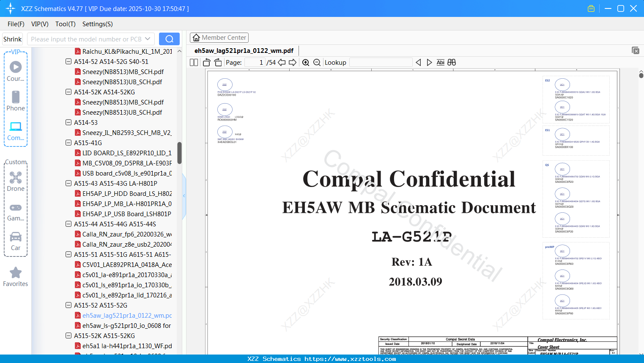Rotate the page clockwise
Image resolution: width=644 pixels, height=363 pixels.
click(x=218, y=63)
